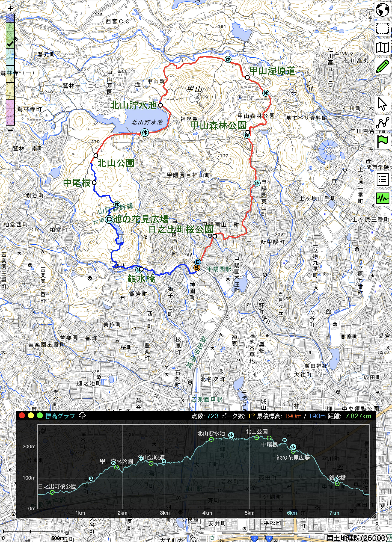
Task: Click the 標高グラフ panel title
Action: click(x=60, y=416)
